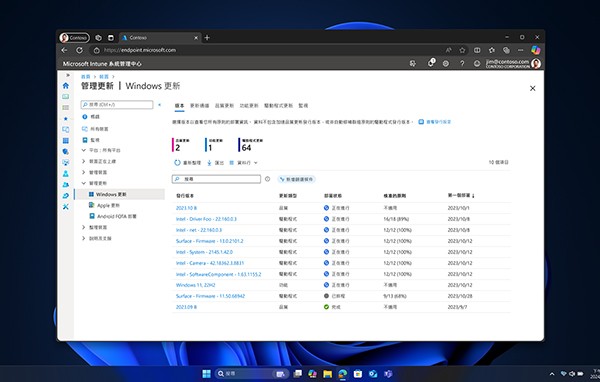Open release 2023.10 B link
The width and height of the screenshot is (600, 382).
coord(186,208)
